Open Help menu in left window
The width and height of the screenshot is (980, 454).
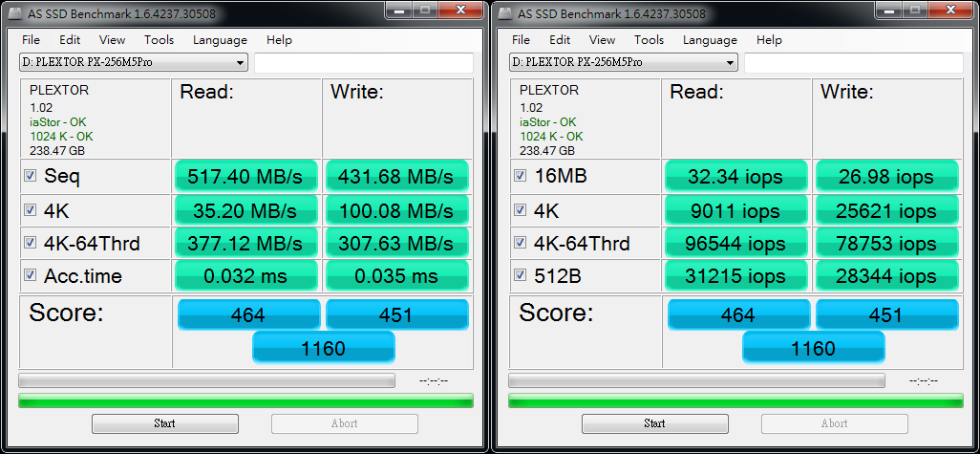279,40
